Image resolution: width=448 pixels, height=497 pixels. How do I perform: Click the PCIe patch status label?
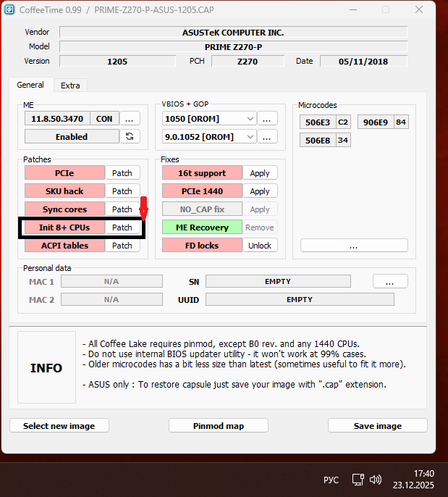[x=64, y=173]
